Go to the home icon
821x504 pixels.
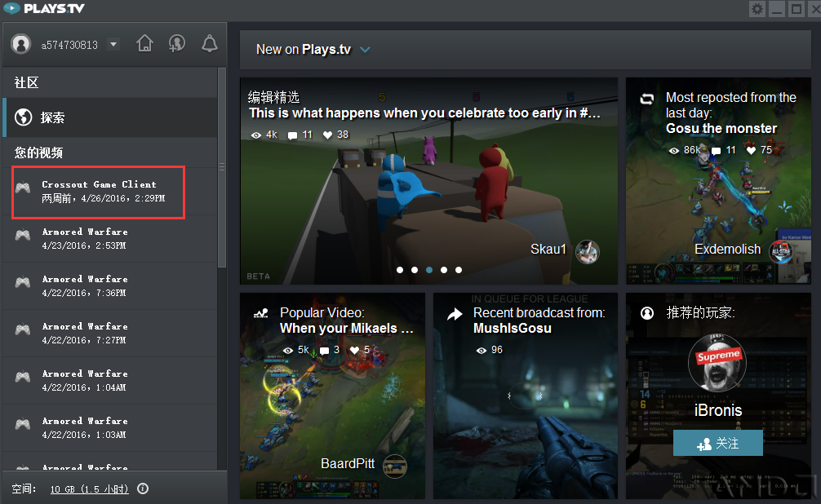point(145,43)
